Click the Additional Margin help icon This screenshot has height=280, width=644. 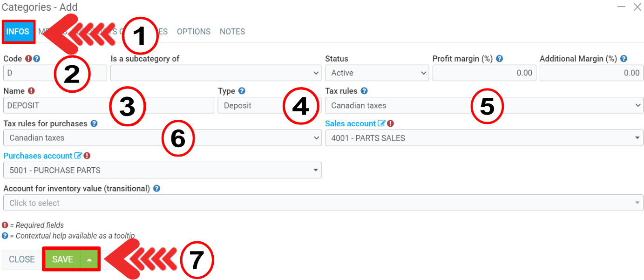pos(624,59)
